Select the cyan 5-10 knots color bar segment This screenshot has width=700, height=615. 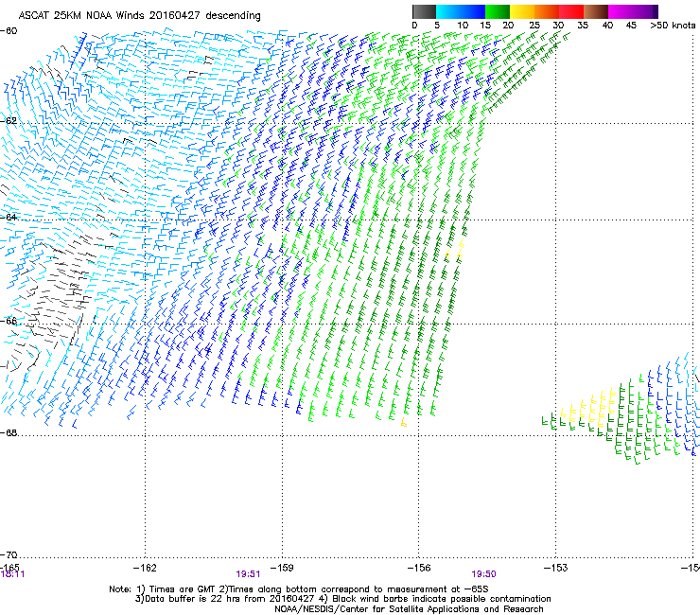(x=448, y=11)
